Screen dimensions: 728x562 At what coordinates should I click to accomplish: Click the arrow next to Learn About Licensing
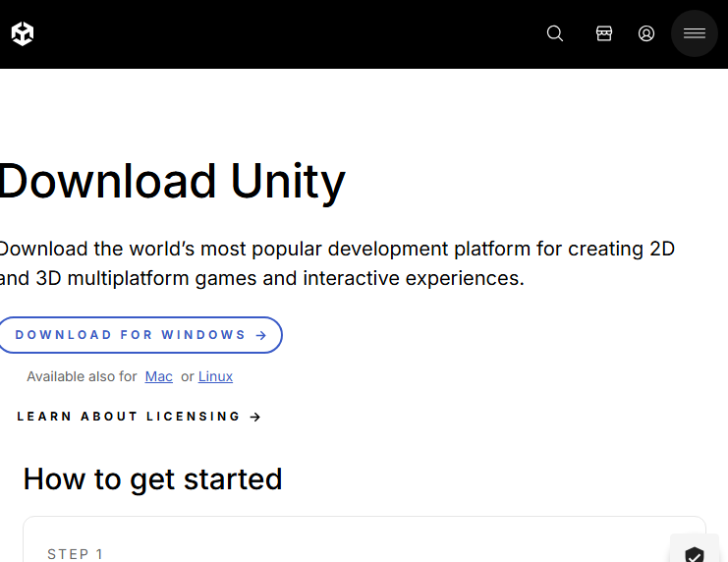[255, 418]
